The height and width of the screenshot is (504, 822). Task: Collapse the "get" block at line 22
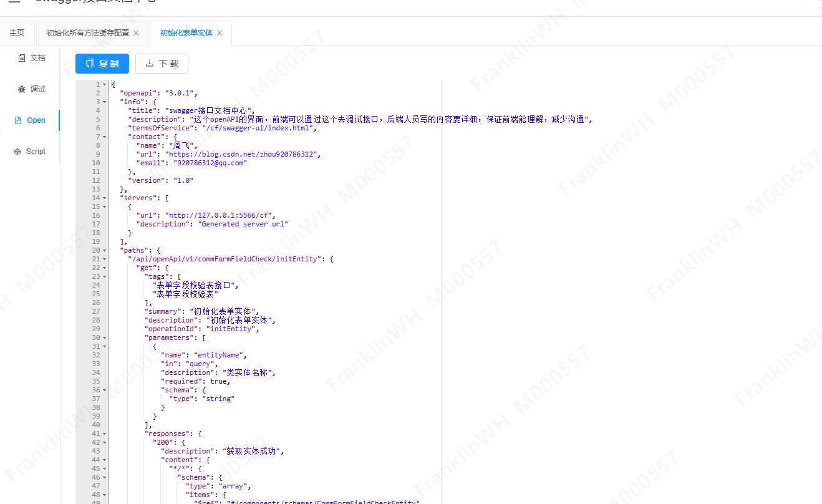[x=105, y=268]
